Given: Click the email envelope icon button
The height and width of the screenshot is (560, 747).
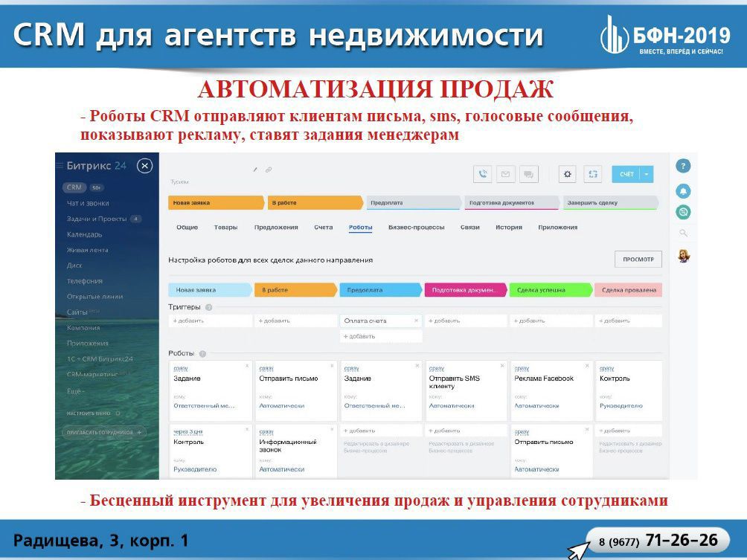Looking at the screenshot, I should 505,174.
